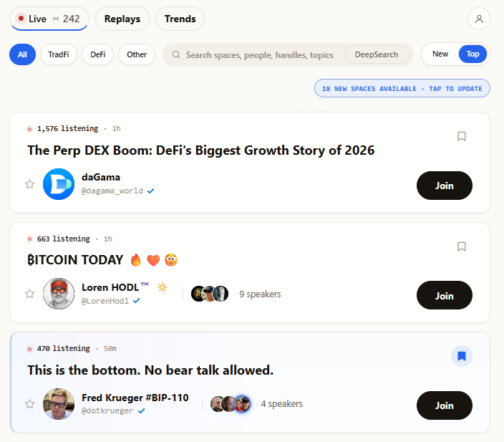Filter spaces by TradFi

tap(59, 54)
